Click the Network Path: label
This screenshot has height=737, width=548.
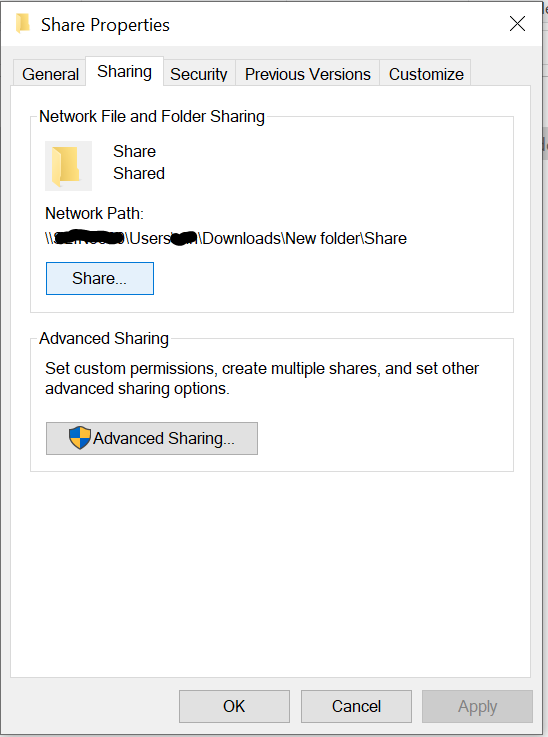click(94, 213)
